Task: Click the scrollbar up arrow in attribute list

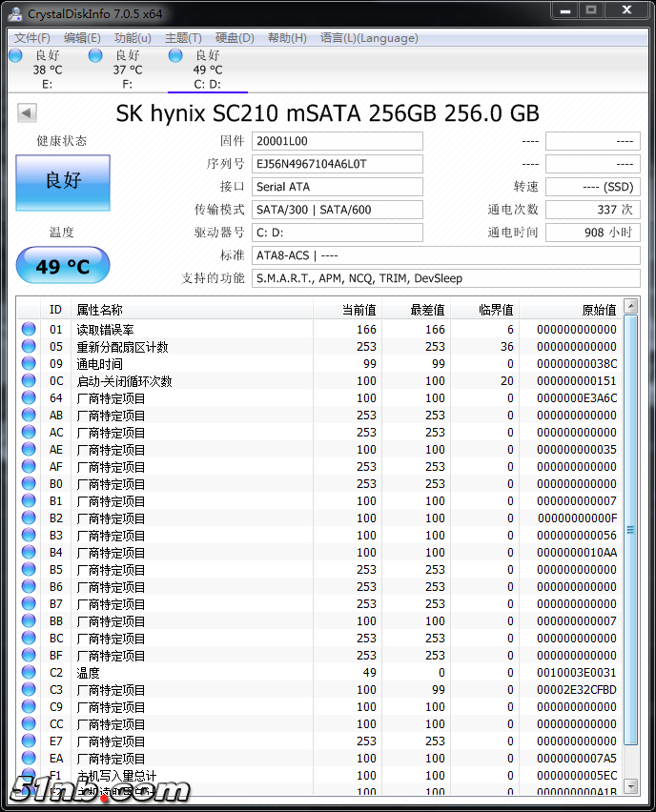Action: 630,307
